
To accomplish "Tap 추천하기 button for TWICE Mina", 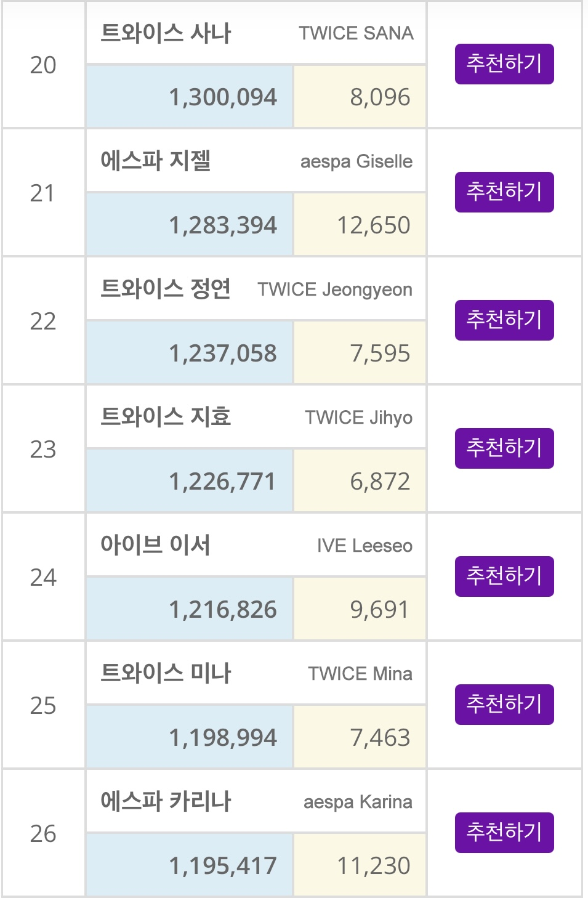I will click(504, 705).
